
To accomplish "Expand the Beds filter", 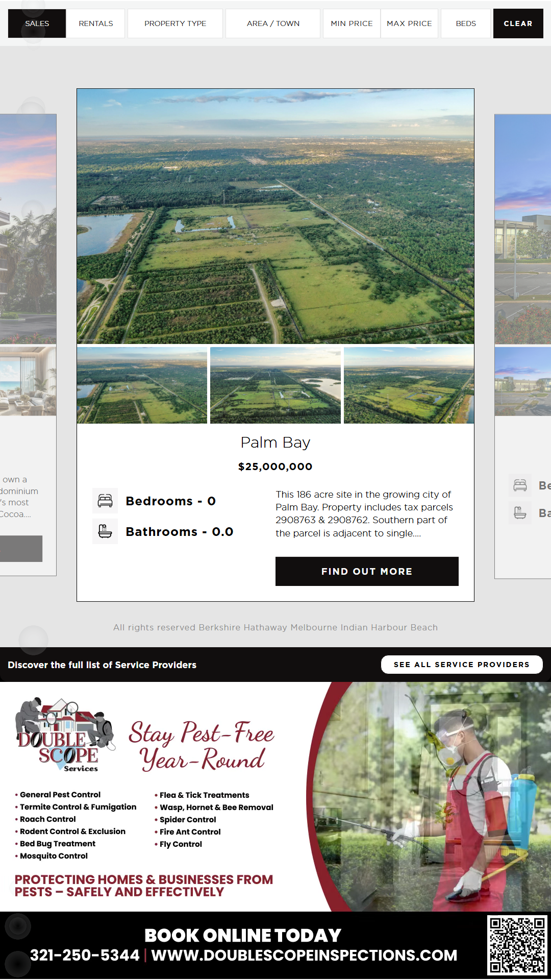I will [x=466, y=23].
